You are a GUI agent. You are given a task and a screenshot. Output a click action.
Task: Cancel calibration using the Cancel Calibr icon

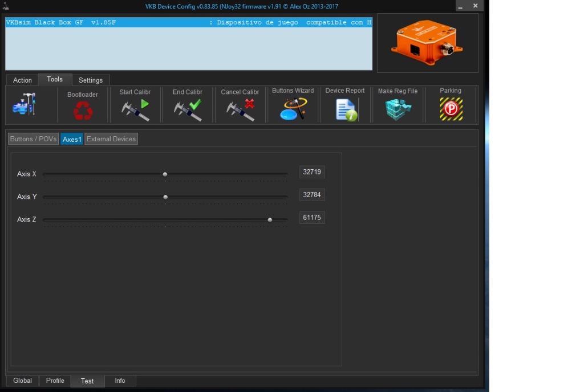240,110
